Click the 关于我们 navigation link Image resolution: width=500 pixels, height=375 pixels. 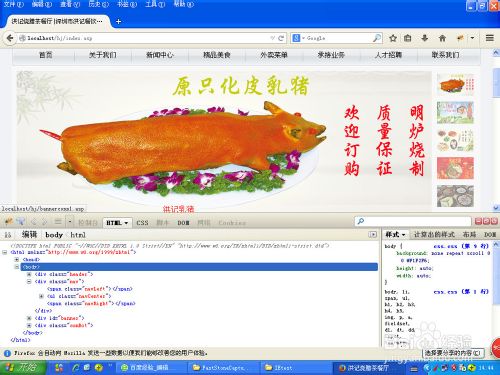coord(103,55)
